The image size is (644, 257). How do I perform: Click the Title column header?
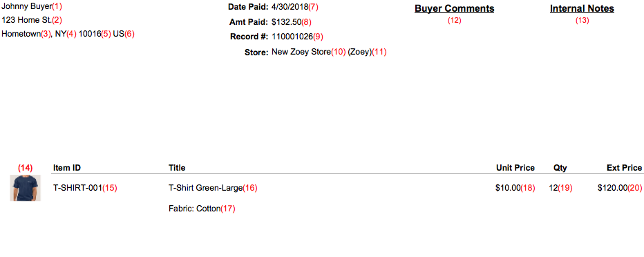pyautogui.click(x=177, y=167)
